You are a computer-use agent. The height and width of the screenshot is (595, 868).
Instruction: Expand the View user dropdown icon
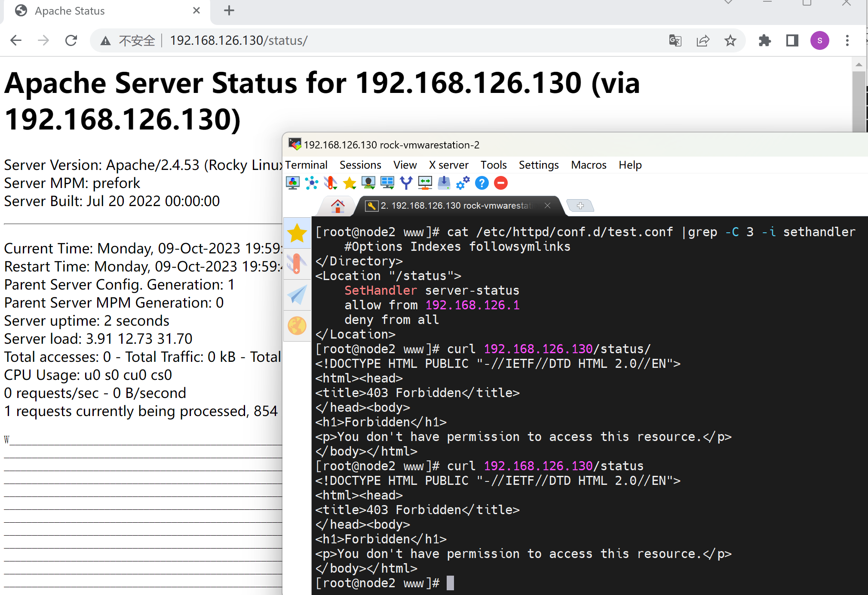(x=368, y=183)
